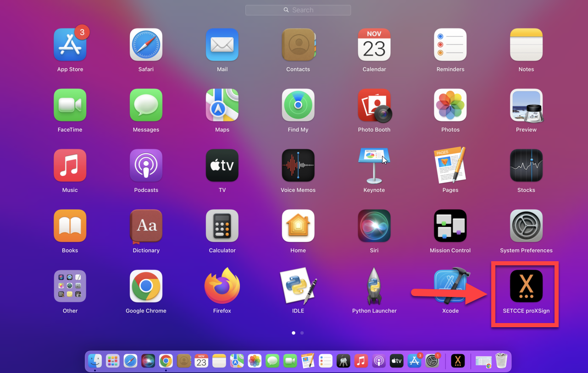Open Photo Booth

(374, 105)
